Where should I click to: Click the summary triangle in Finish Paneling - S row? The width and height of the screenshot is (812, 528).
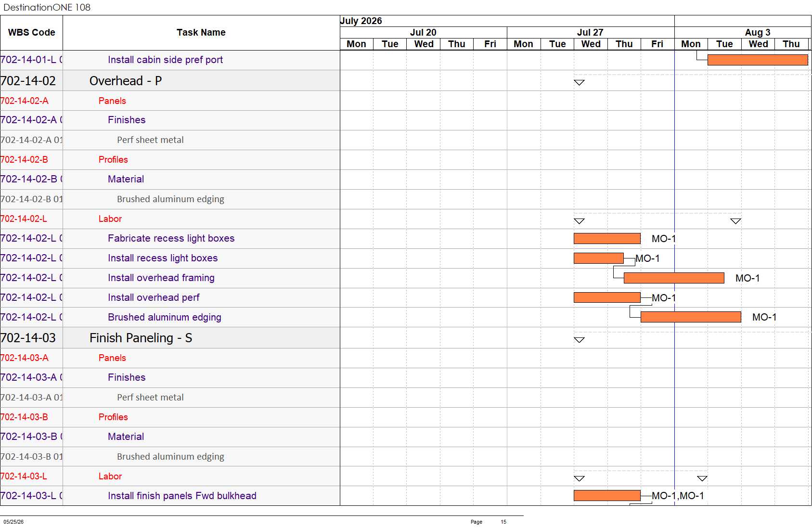(579, 340)
